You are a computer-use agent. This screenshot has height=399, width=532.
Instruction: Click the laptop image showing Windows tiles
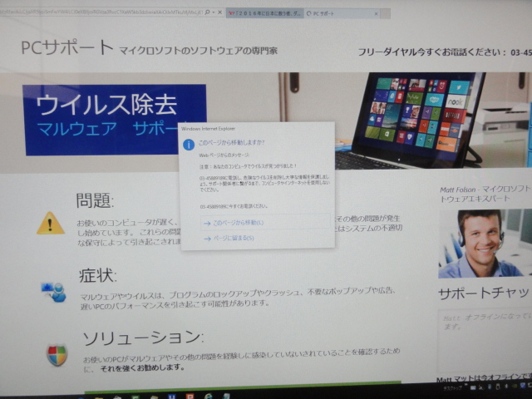[x=417, y=120]
